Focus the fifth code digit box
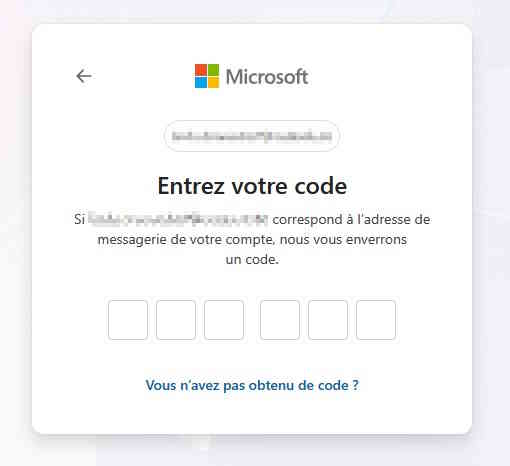The image size is (510, 466). click(328, 320)
